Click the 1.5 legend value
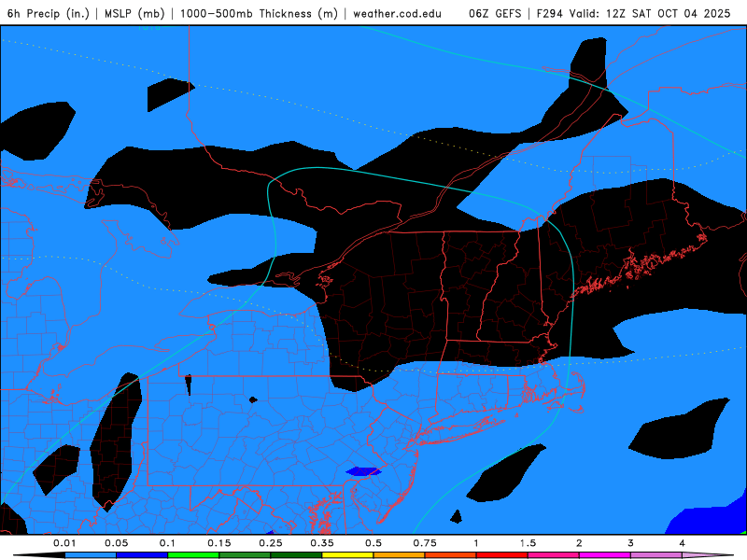Image resolution: width=747 pixels, height=560 pixels. pyautogui.click(x=528, y=543)
